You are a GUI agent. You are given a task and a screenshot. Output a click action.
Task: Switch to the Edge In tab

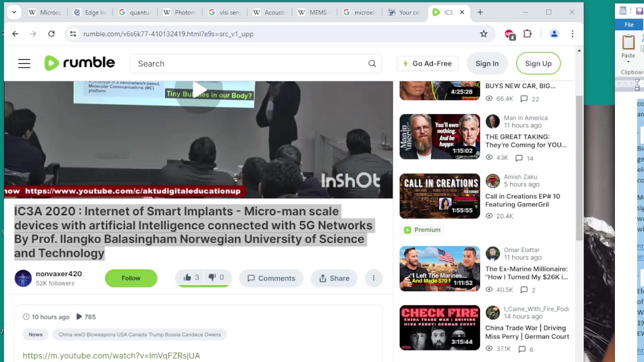[x=90, y=12]
